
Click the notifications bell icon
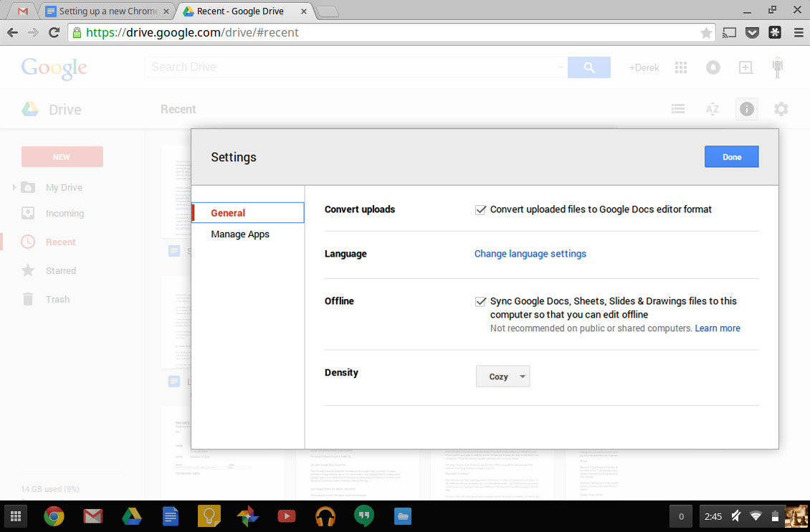(713, 67)
